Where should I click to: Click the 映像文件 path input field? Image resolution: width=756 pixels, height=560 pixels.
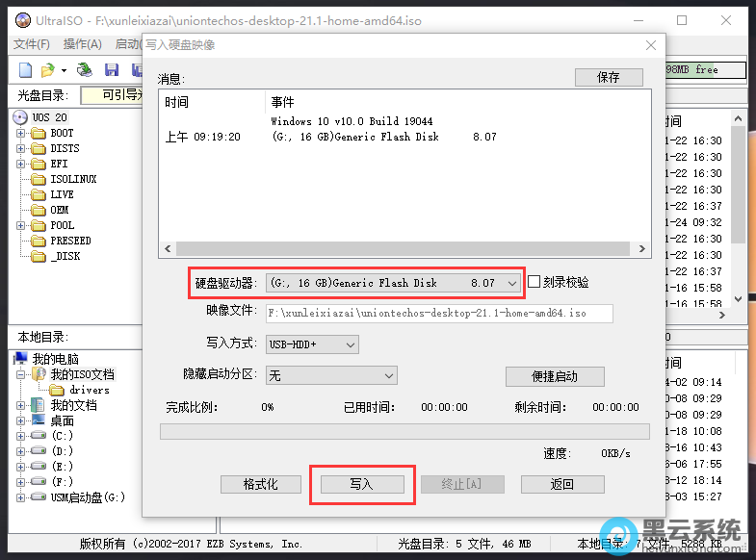pos(438,314)
